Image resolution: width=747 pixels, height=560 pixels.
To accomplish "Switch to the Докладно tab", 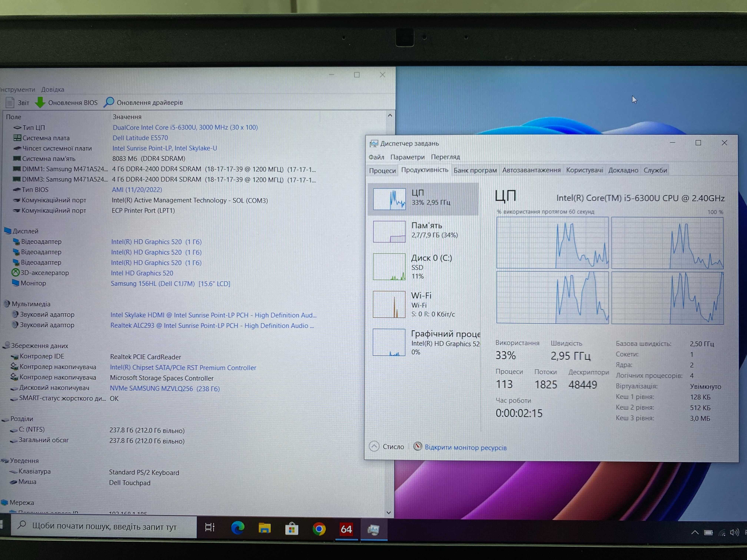I will click(623, 170).
